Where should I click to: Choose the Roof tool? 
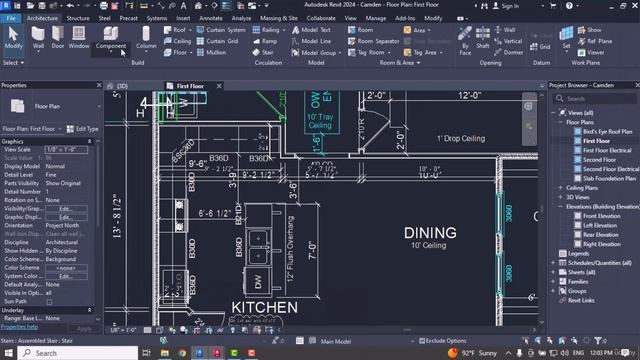point(178,30)
